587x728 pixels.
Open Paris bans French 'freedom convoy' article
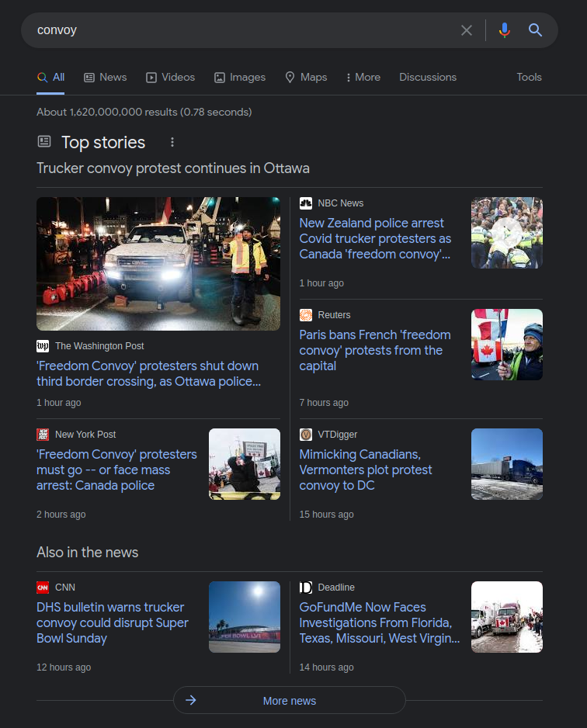pyautogui.click(x=375, y=350)
